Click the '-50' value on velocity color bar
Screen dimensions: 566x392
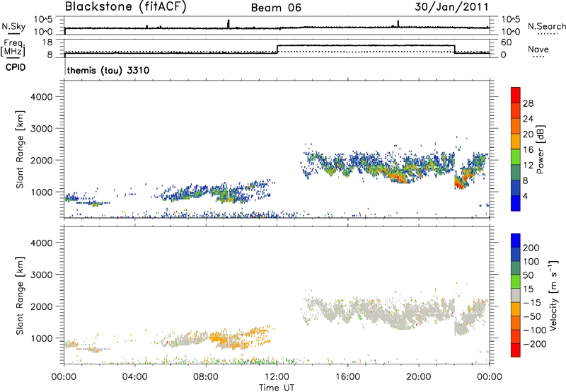[x=532, y=316]
